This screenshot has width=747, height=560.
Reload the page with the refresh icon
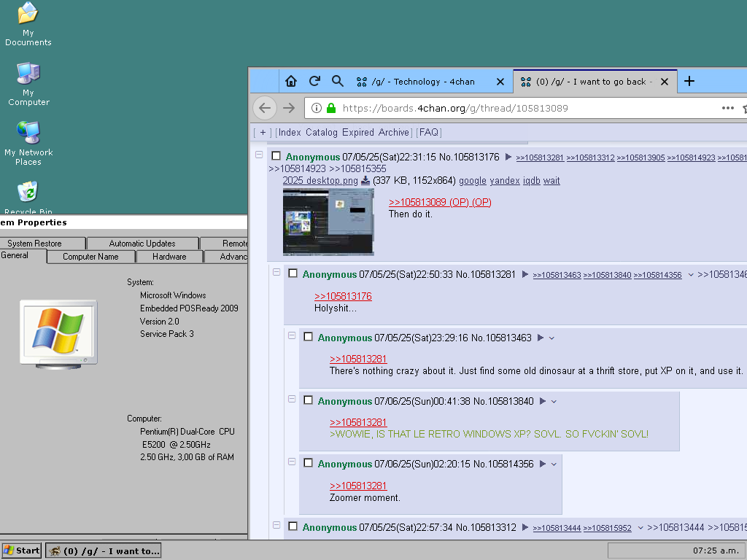pyautogui.click(x=314, y=82)
